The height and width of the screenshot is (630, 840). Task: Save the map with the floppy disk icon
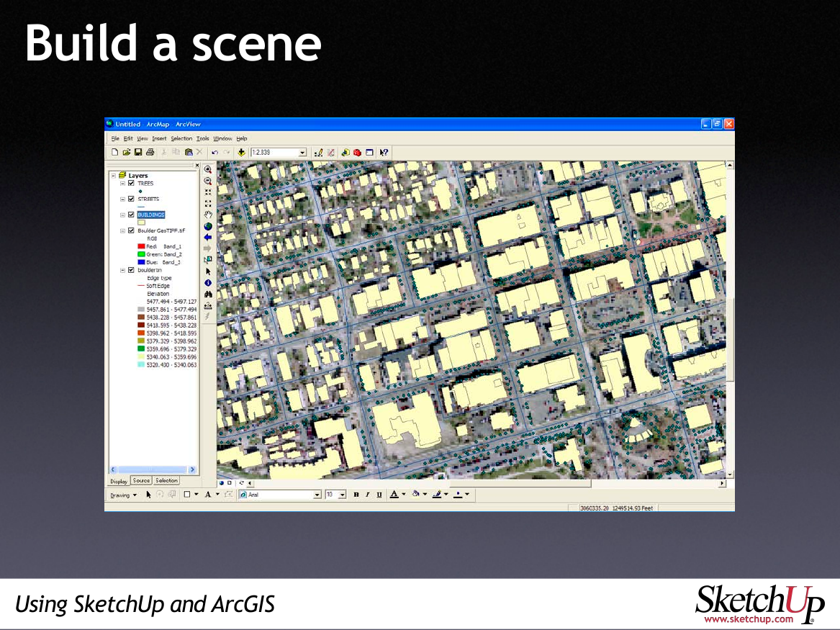pyautogui.click(x=138, y=153)
